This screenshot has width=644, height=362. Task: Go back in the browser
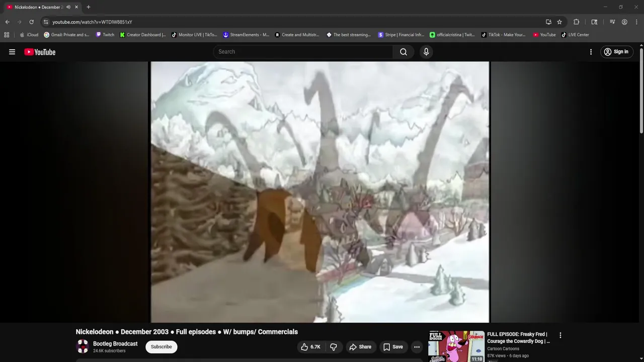pyautogui.click(x=7, y=22)
